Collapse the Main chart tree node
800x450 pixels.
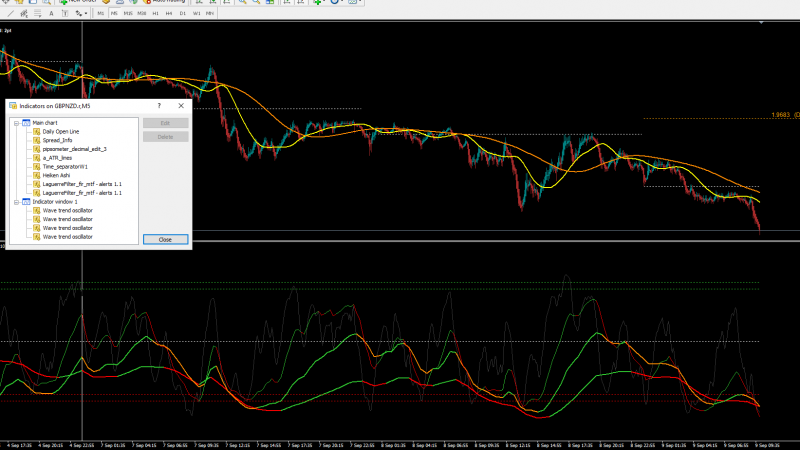pos(16,123)
